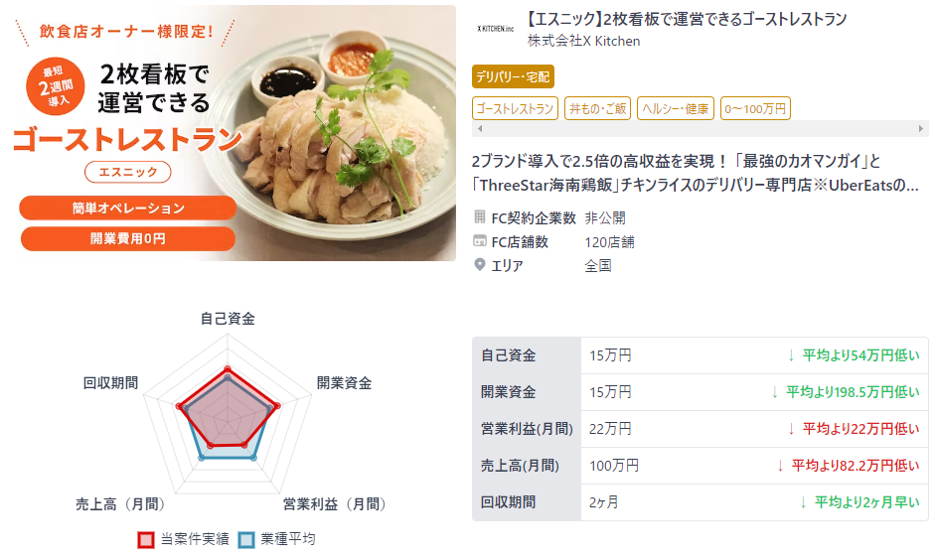Click the 2ブランド導入 description text
The width and height of the screenshot is (936, 560).
tap(696, 173)
